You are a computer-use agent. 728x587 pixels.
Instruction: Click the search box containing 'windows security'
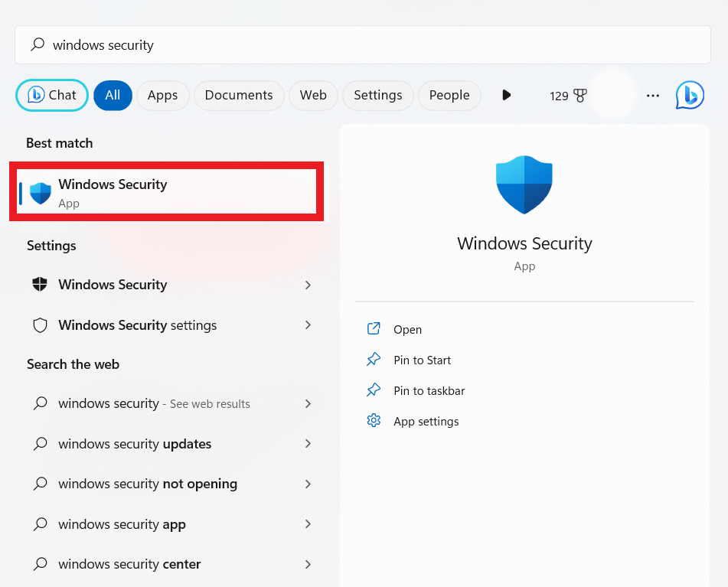point(363,45)
